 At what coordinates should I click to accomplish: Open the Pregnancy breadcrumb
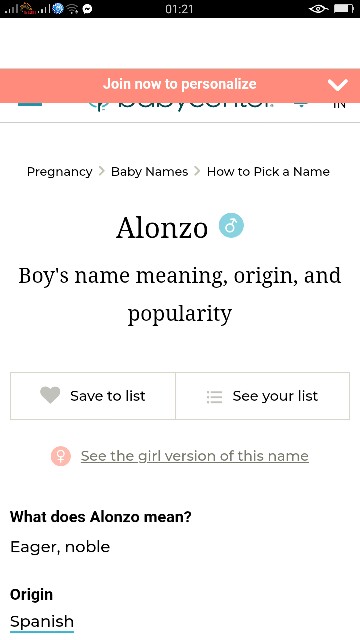(x=60, y=172)
